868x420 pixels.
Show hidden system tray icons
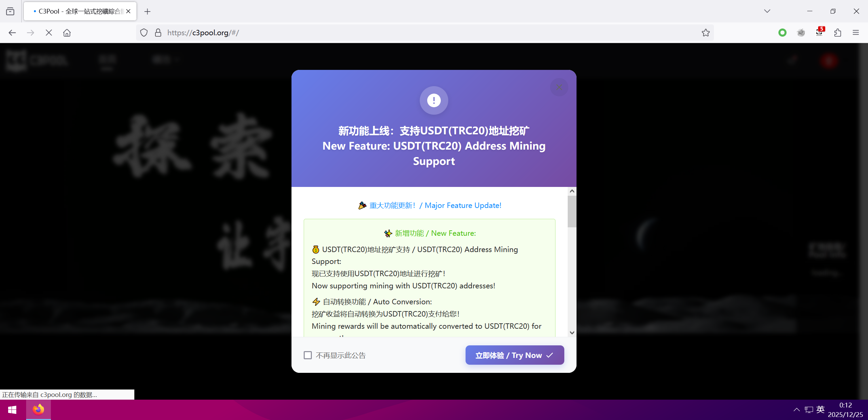click(x=796, y=409)
